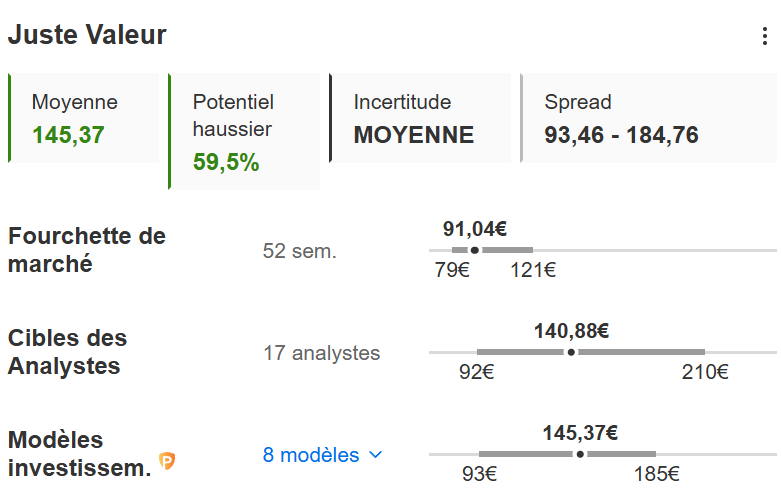This screenshot has width=781, height=499.
Task: Click the Modèles investissem. label
Action: 80,453
